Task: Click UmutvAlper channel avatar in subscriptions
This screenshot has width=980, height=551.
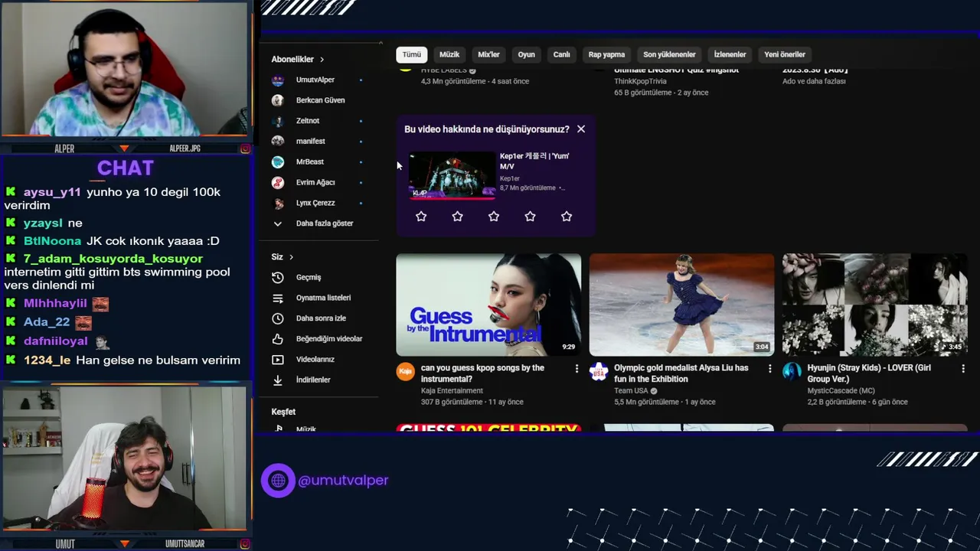Action: pyautogui.click(x=278, y=80)
